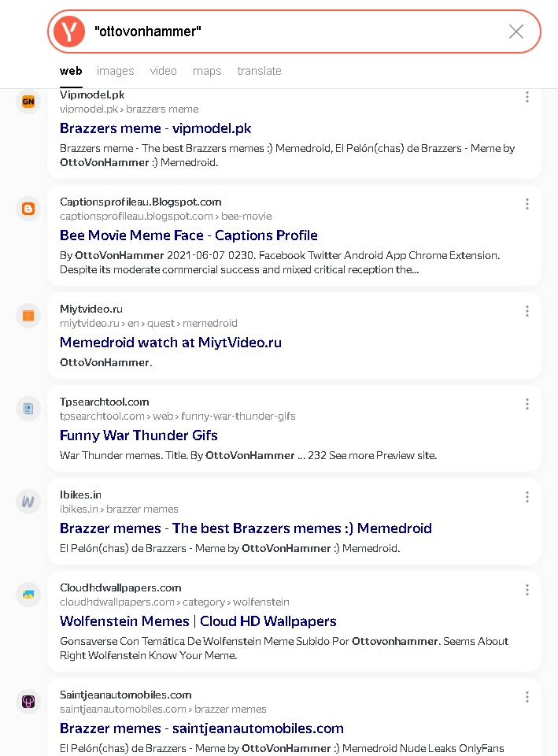Switch to the images tab
Image resolution: width=558 pixels, height=756 pixels.
pyautogui.click(x=115, y=71)
